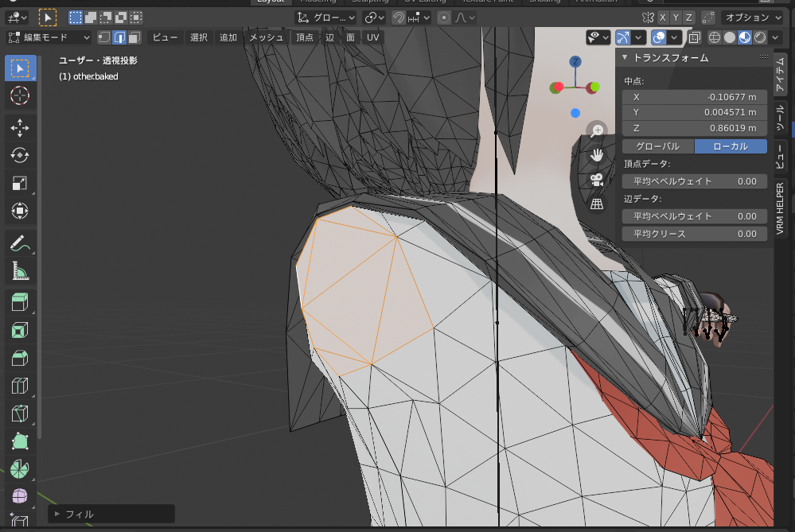Viewport: 795px width, 532px height.
Task: Choose the 3D Cursor tool
Action: (20, 95)
